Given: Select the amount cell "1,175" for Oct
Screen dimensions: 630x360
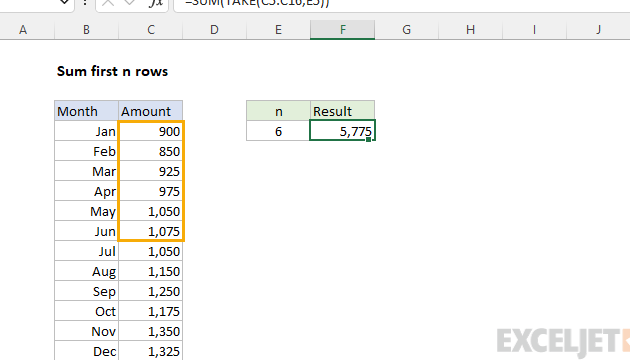Looking at the screenshot, I should (151, 311).
